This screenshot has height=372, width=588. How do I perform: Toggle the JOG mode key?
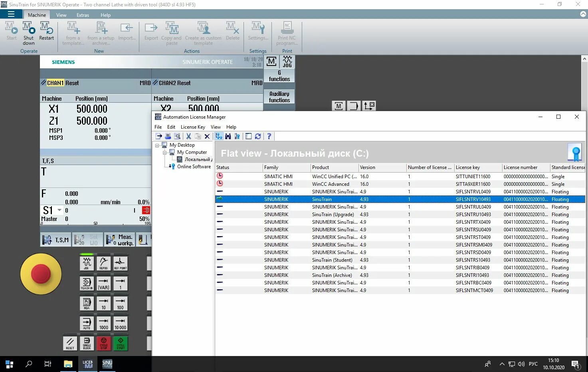[x=87, y=263]
